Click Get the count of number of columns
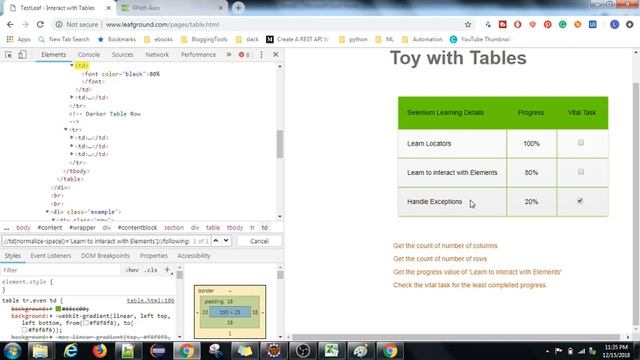The height and width of the screenshot is (360, 640). click(445, 246)
